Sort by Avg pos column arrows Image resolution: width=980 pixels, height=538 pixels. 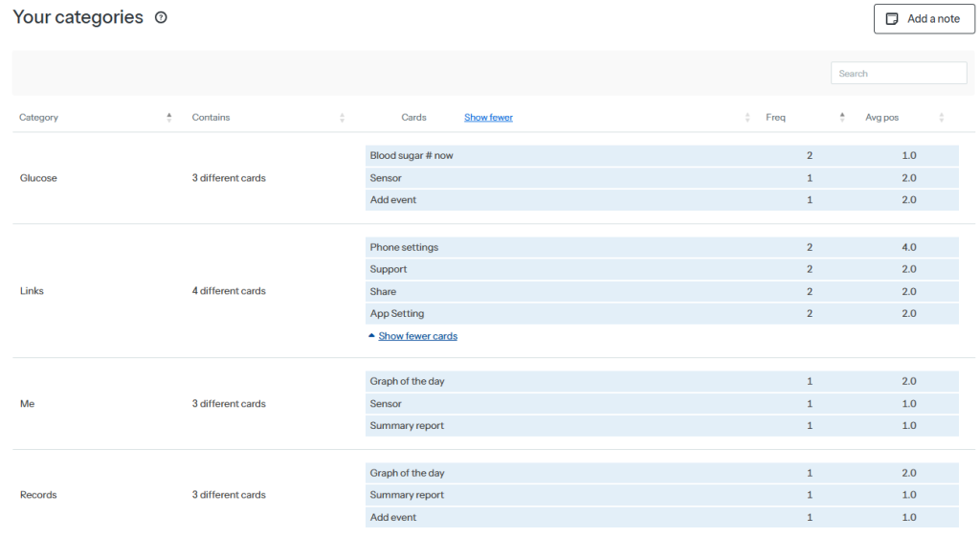(x=941, y=118)
